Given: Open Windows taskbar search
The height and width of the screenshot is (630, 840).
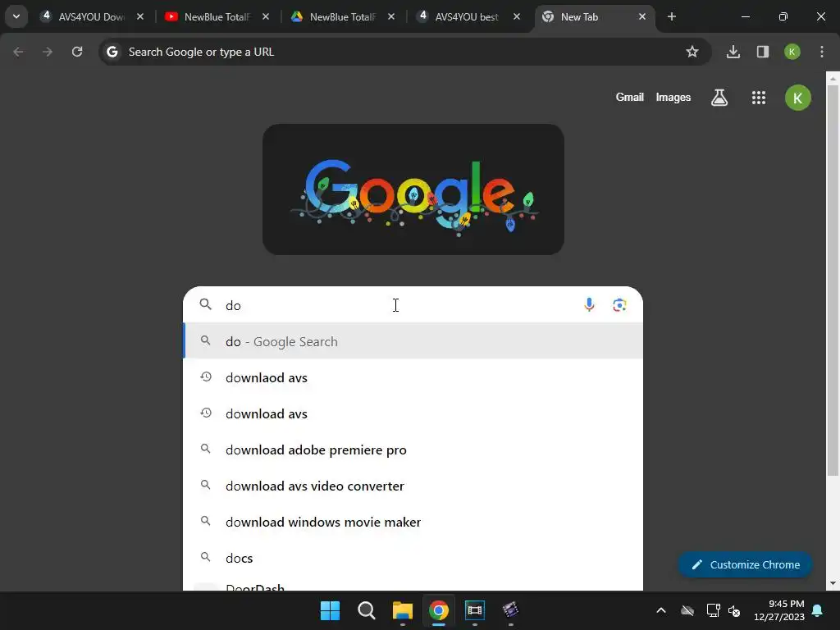Looking at the screenshot, I should coord(367,610).
